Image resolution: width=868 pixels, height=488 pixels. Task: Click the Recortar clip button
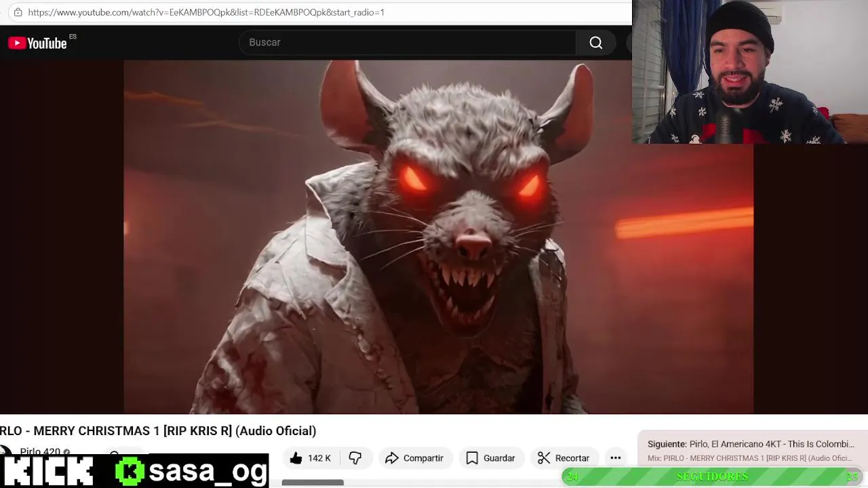(564, 458)
